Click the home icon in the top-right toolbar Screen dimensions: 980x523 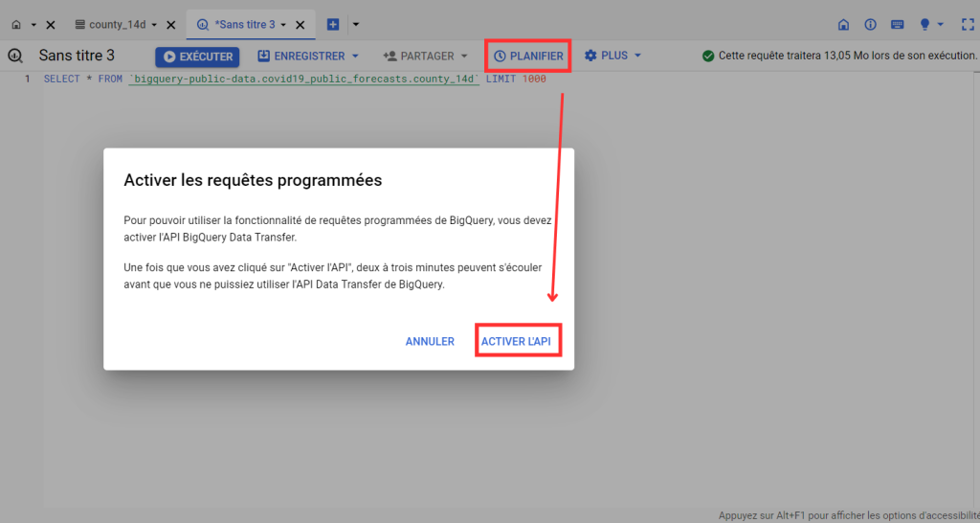coord(843,24)
